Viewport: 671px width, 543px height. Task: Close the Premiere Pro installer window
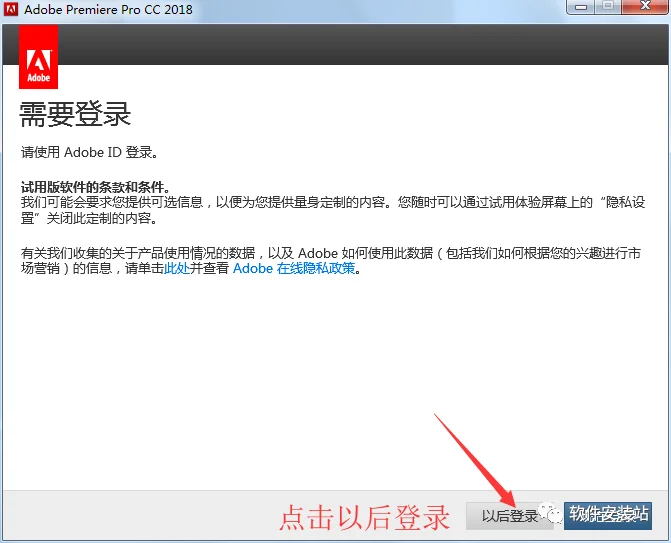(646, 7)
